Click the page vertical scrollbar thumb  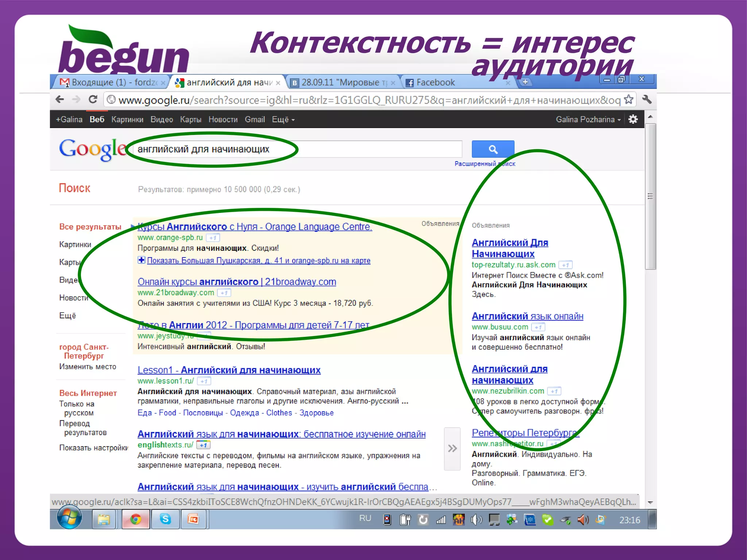(650, 197)
